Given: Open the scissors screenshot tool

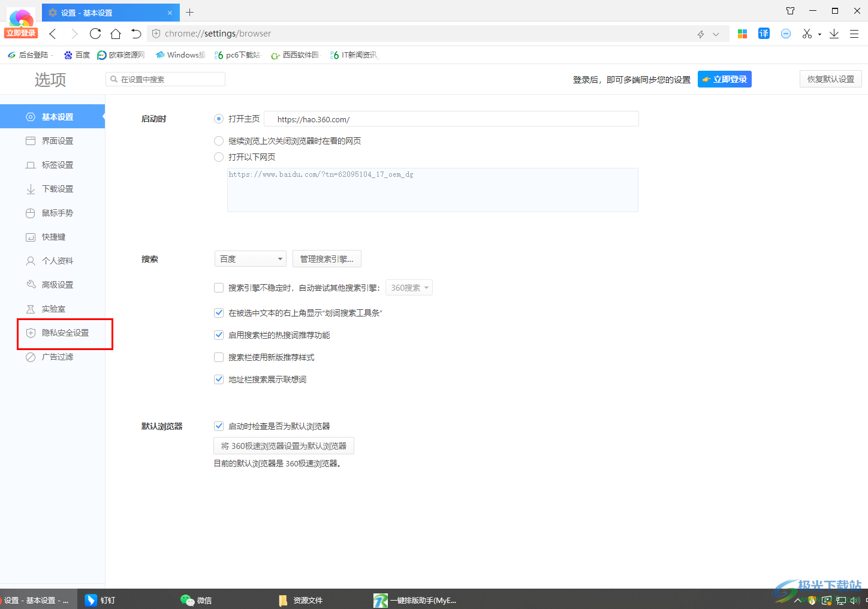Looking at the screenshot, I should click(807, 34).
